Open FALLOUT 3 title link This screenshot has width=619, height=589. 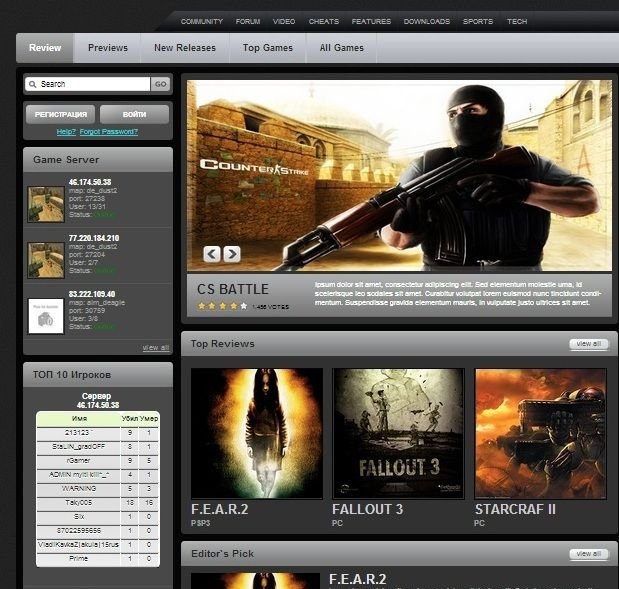368,509
